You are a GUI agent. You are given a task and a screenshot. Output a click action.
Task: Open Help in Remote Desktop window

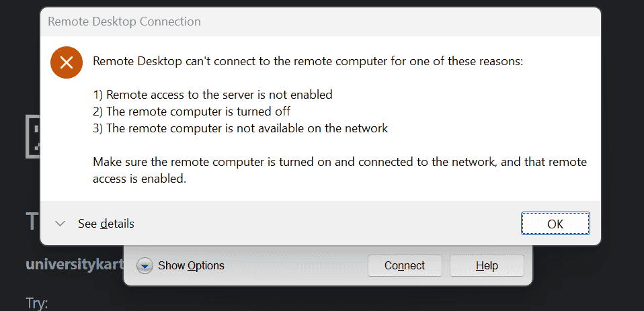(487, 265)
